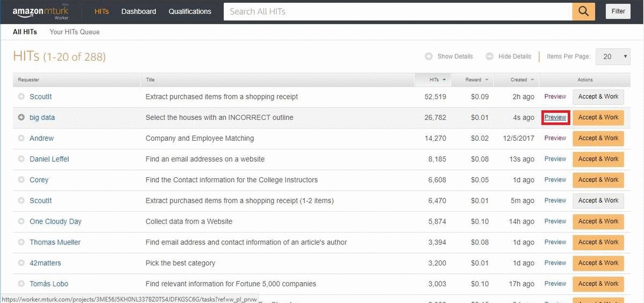Accept & Work on Thomas Mueller's HIT
The width and height of the screenshot is (644, 303).
(598, 242)
